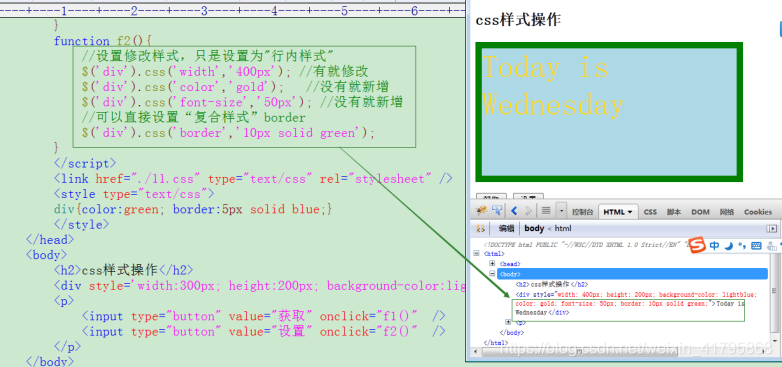Select the <h2> css样式操作 row in tree

(552, 284)
